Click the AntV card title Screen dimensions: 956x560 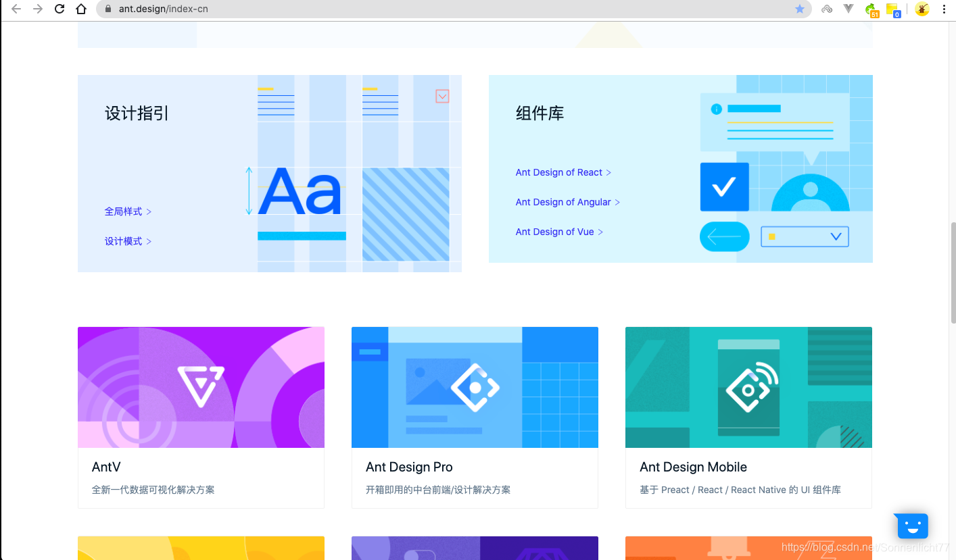pyautogui.click(x=106, y=467)
